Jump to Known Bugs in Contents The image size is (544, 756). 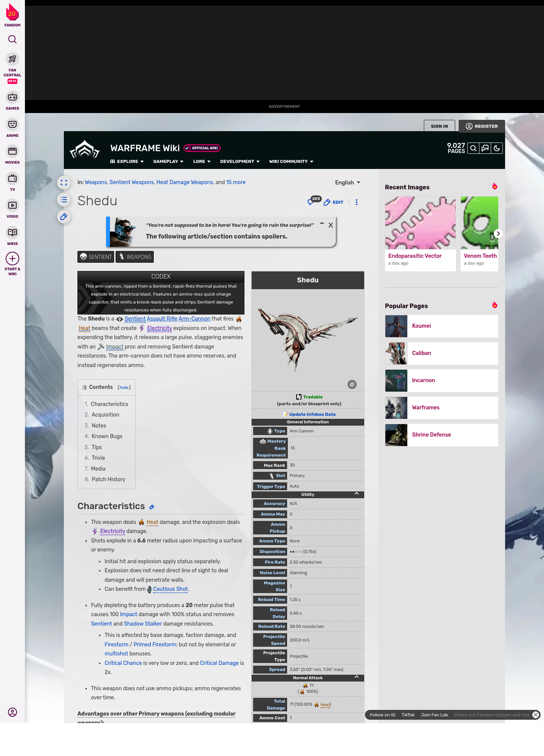click(x=107, y=436)
